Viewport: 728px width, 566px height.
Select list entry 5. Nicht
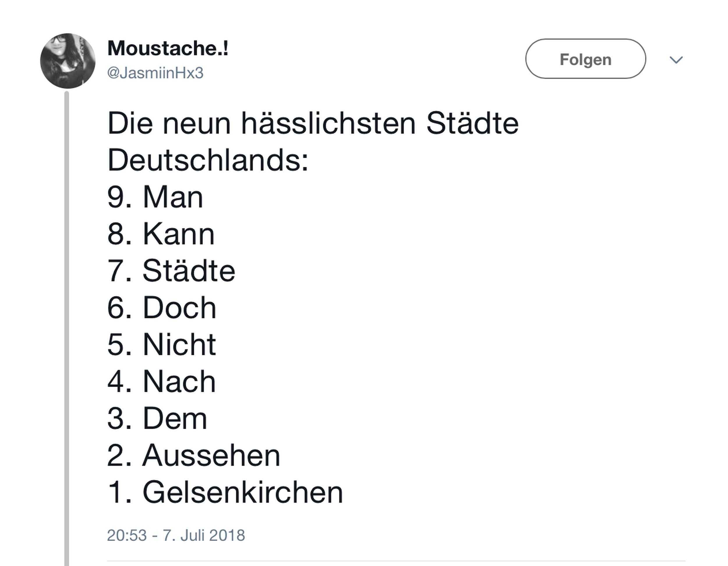click(x=162, y=344)
